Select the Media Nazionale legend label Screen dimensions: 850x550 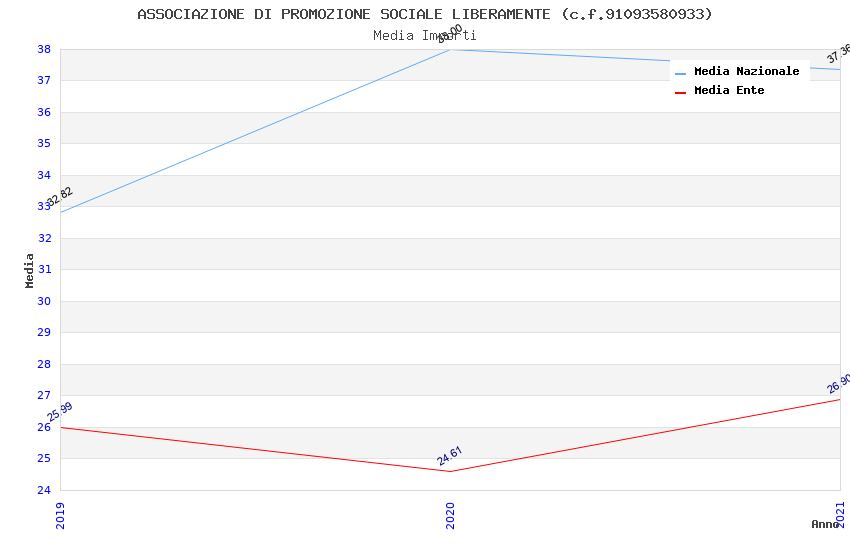[746, 71]
